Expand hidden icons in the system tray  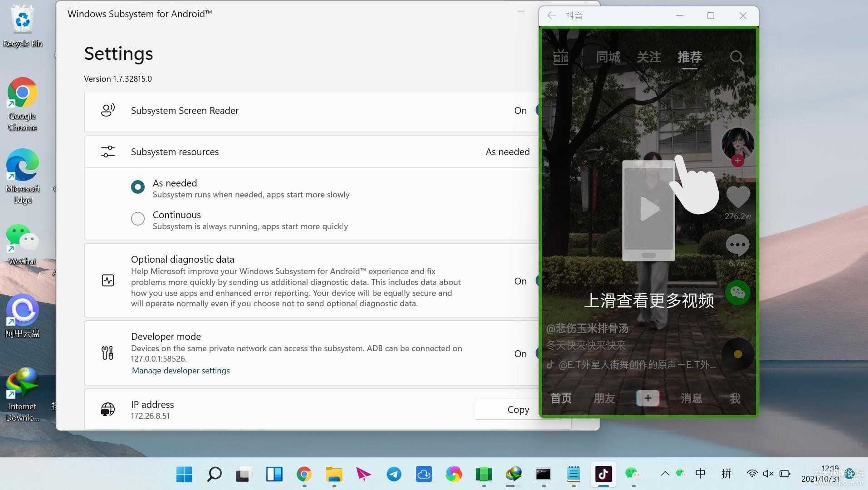pyautogui.click(x=664, y=473)
